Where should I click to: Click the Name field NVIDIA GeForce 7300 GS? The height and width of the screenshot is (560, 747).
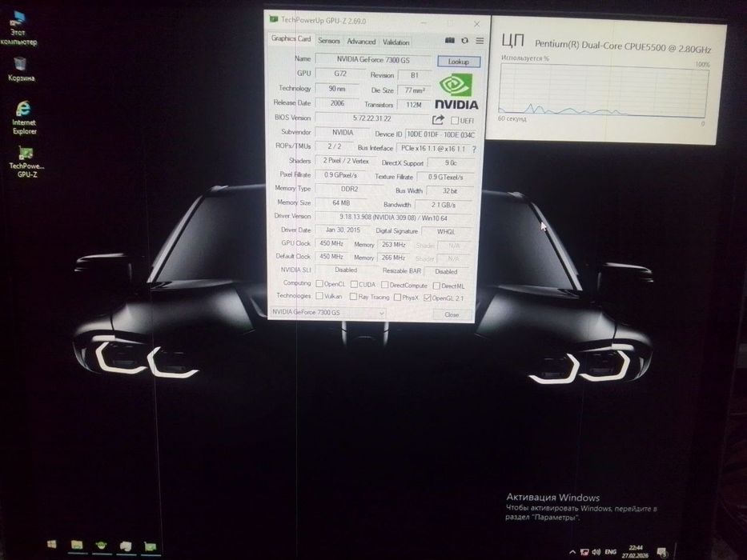[x=373, y=59]
